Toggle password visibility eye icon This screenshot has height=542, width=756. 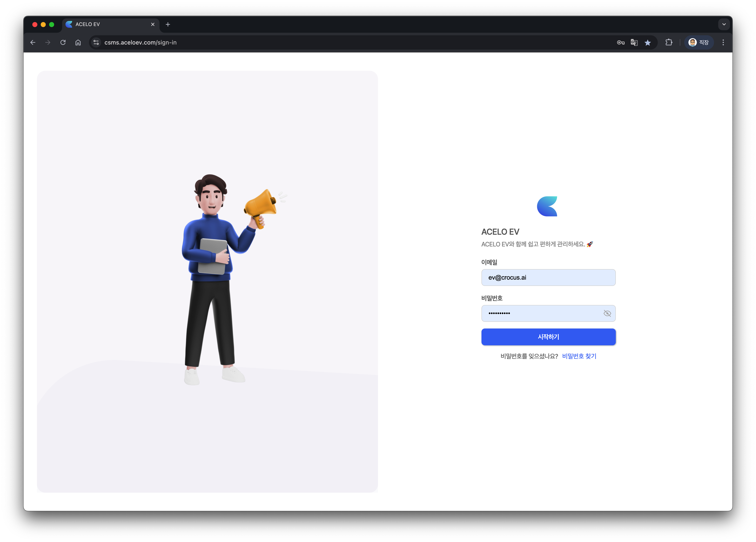(607, 313)
